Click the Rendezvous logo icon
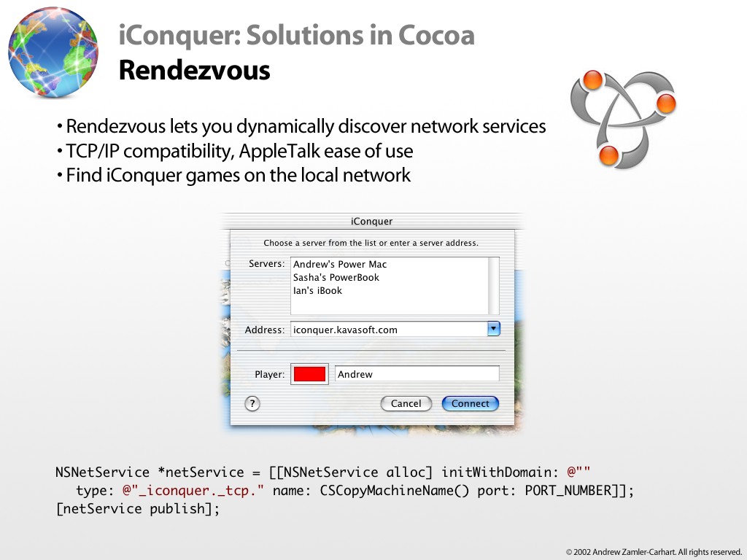 [x=622, y=118]
